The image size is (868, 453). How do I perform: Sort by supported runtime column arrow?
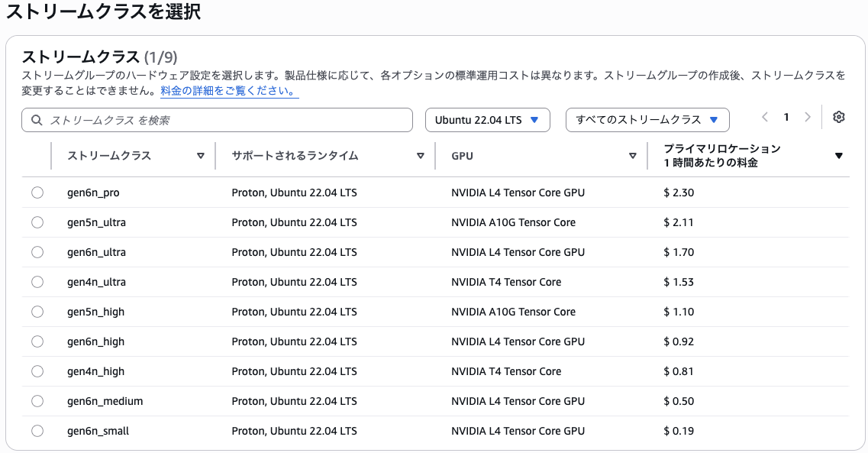tap(421, 156)
